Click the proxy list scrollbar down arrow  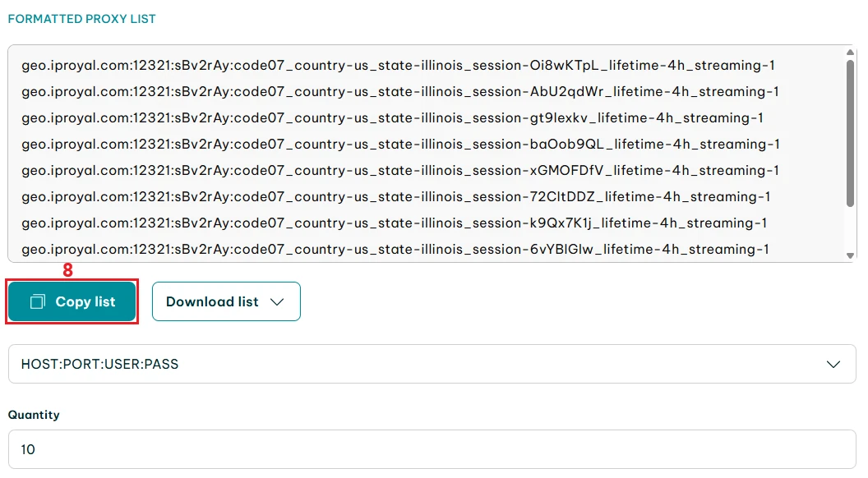851,255
